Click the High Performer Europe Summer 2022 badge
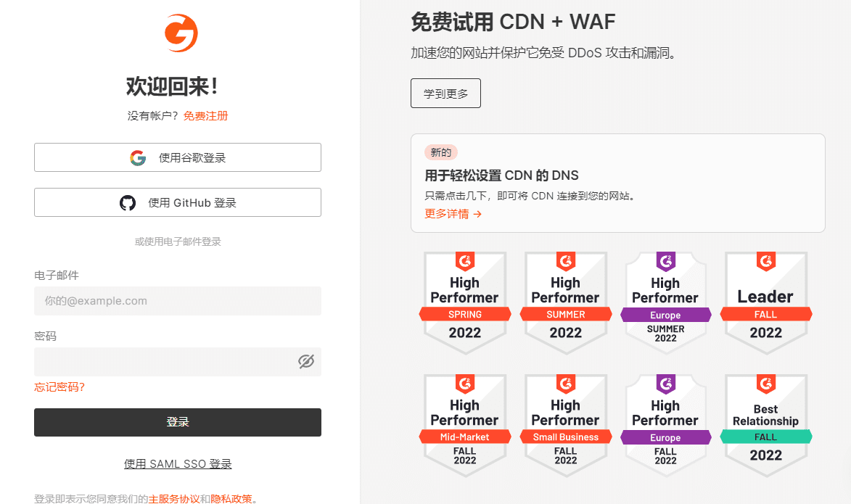The width and height of the screenshot is (851, 504). [665, 302]
